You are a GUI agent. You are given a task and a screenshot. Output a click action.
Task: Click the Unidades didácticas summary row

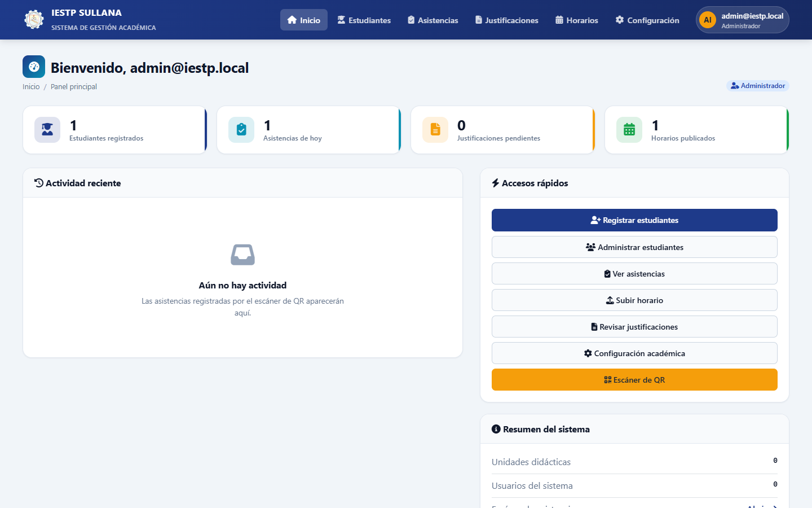(634, 462)
